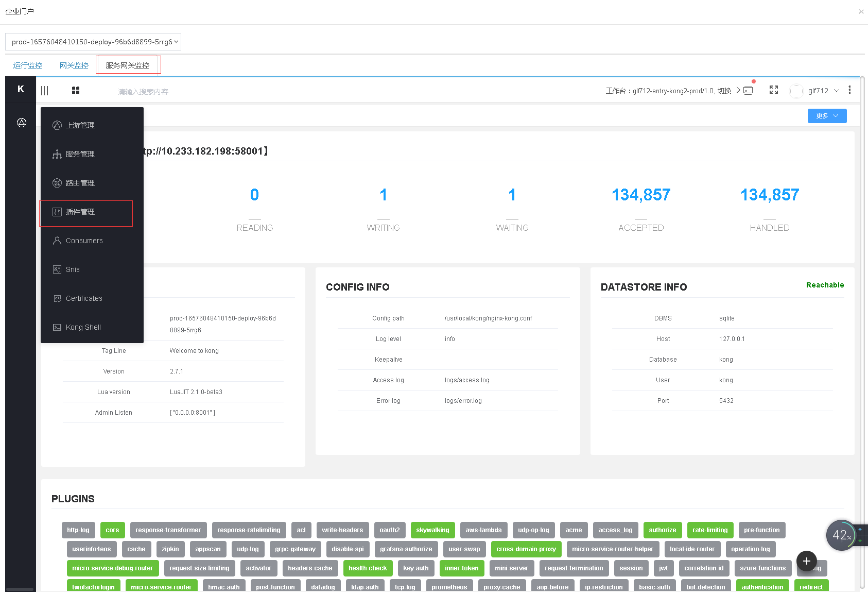Open the workbench switch terminal icon
The width and height of the screenshot is (868, 594).
coord(748,91)
